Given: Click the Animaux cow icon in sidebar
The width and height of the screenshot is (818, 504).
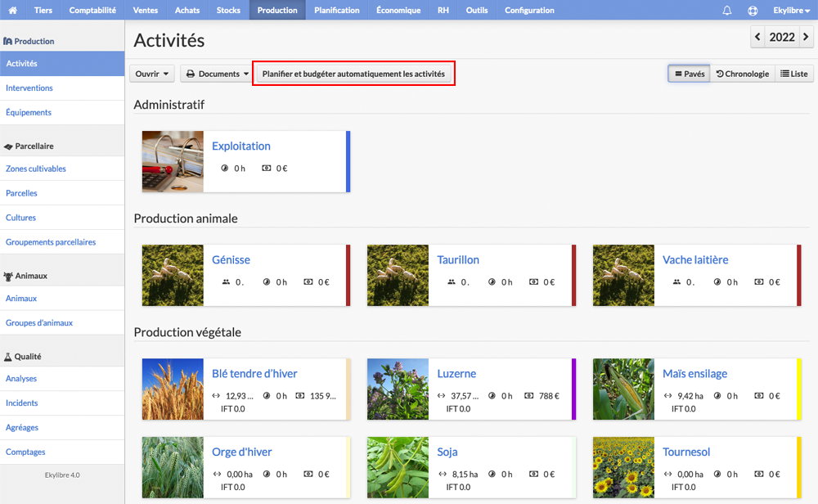Looking at the screenshot, I should (x=8, y=276).
